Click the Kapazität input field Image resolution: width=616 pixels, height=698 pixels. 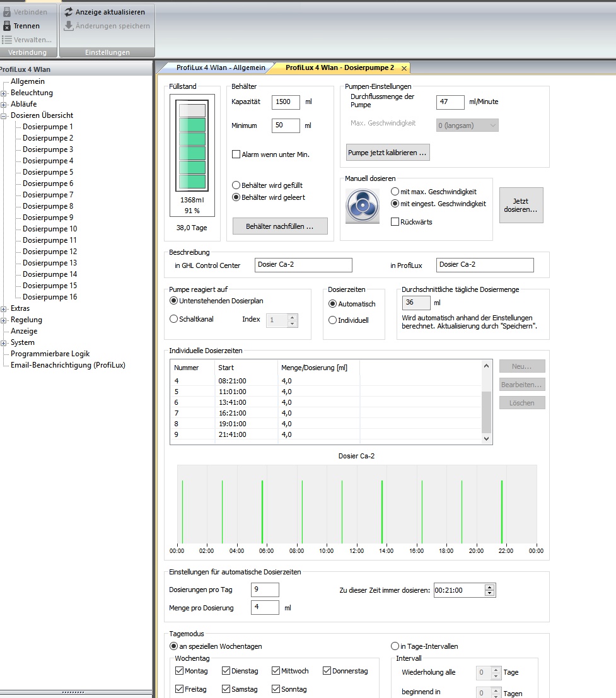click(x=285, y=102)
